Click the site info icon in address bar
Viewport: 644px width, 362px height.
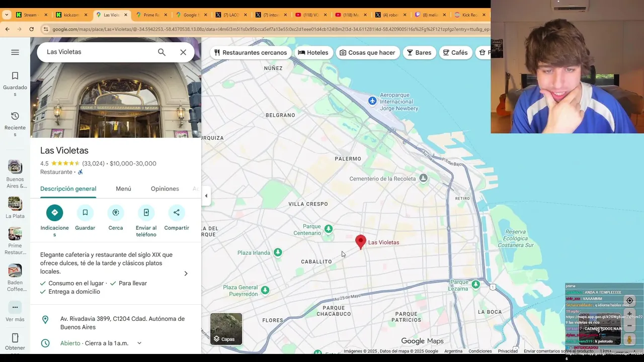(x=46, y=29)
